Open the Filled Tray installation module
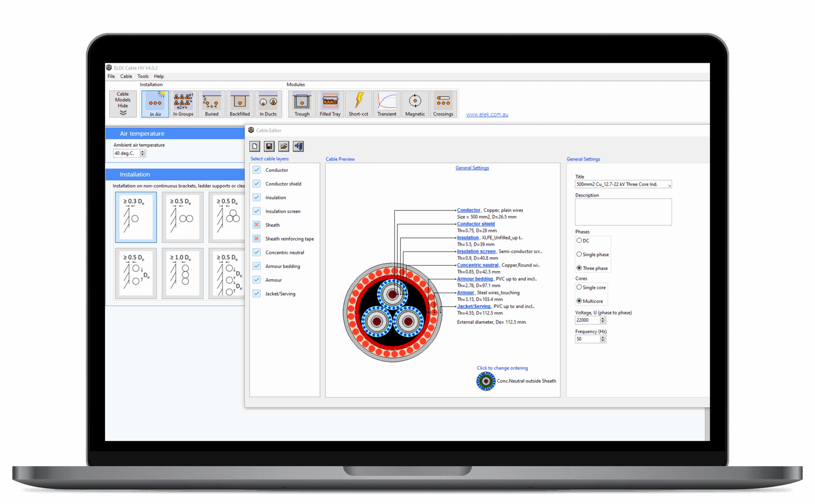Screen dimensions: 815x504 (330, 104)
